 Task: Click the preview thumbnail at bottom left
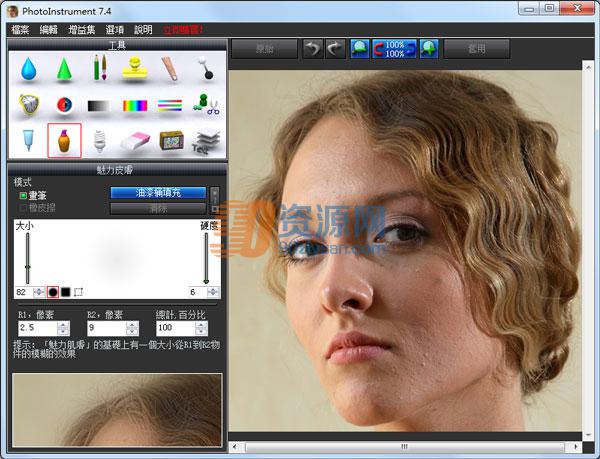(117, 410)
